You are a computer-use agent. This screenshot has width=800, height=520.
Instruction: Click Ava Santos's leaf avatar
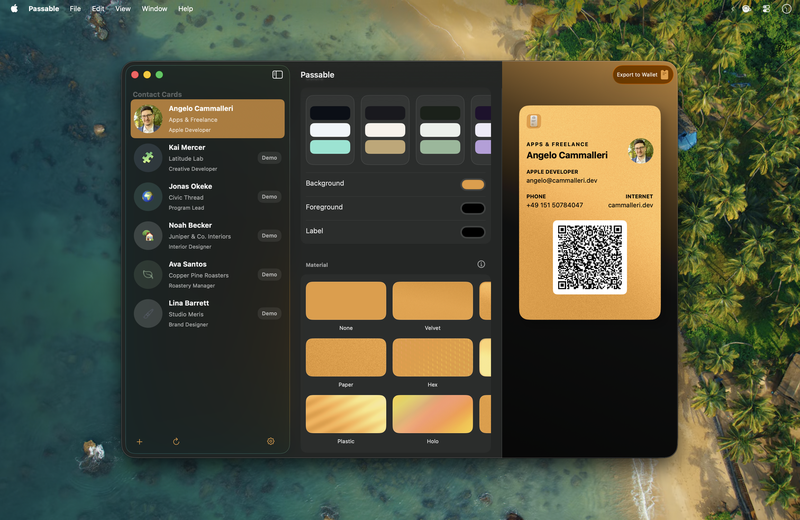pos(148,275)
